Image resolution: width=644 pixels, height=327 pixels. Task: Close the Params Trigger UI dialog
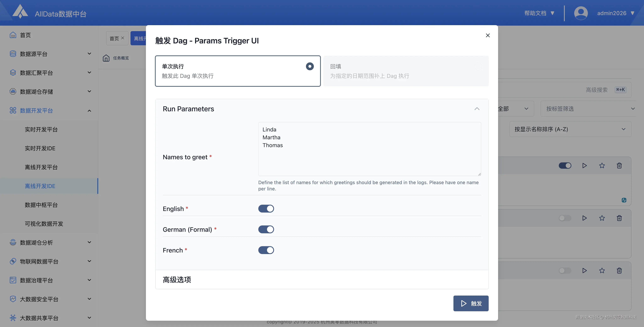pyautogui.click(x=488, y=36)
